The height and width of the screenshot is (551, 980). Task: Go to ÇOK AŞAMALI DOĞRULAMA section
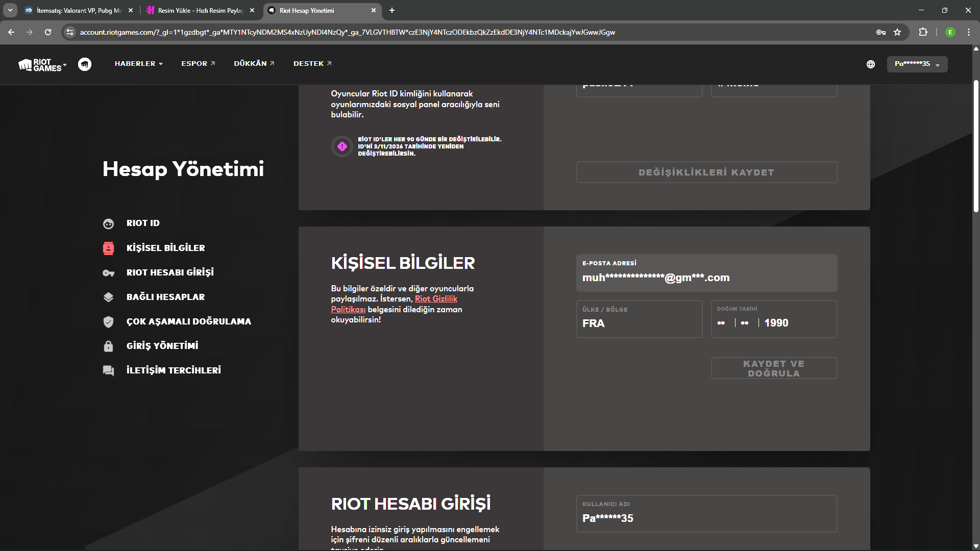(189, 321)
